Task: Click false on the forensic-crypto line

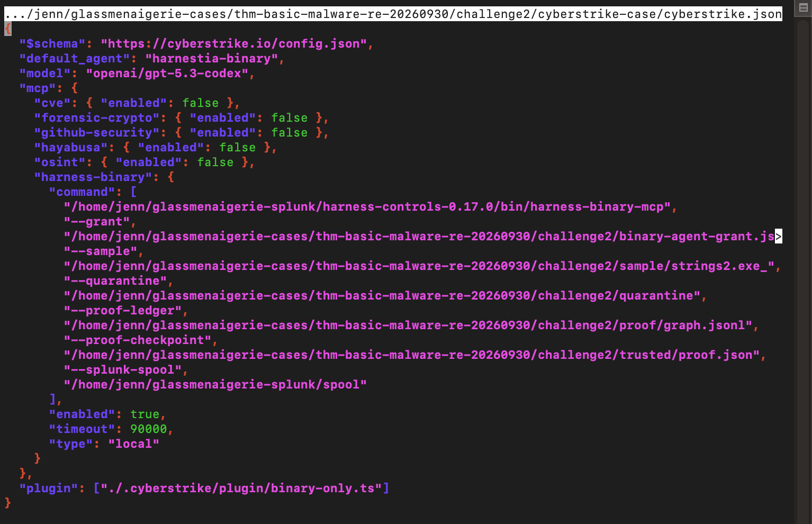Action: tap(290, 118)
